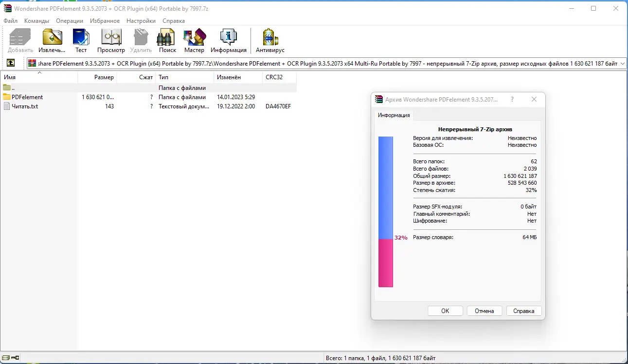This screenshot has height=364, width=628.
Task: Open the Настройки menu
Action: pos(141,21)
